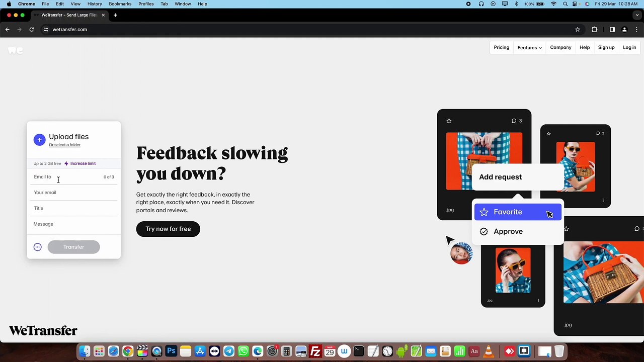Go back using the browser back arrow
This screenshot has height=362, width=644.
click(x=8, y=30)
